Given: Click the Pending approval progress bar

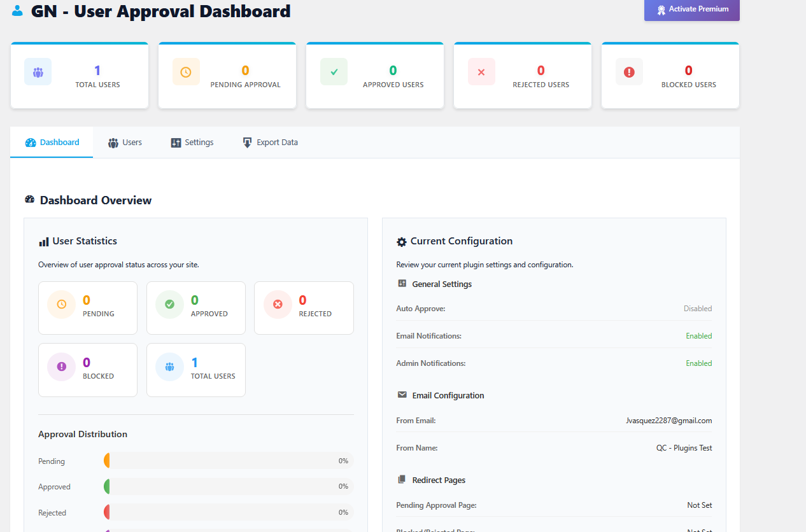Looking at the screenshot, I should pos(228,461).
